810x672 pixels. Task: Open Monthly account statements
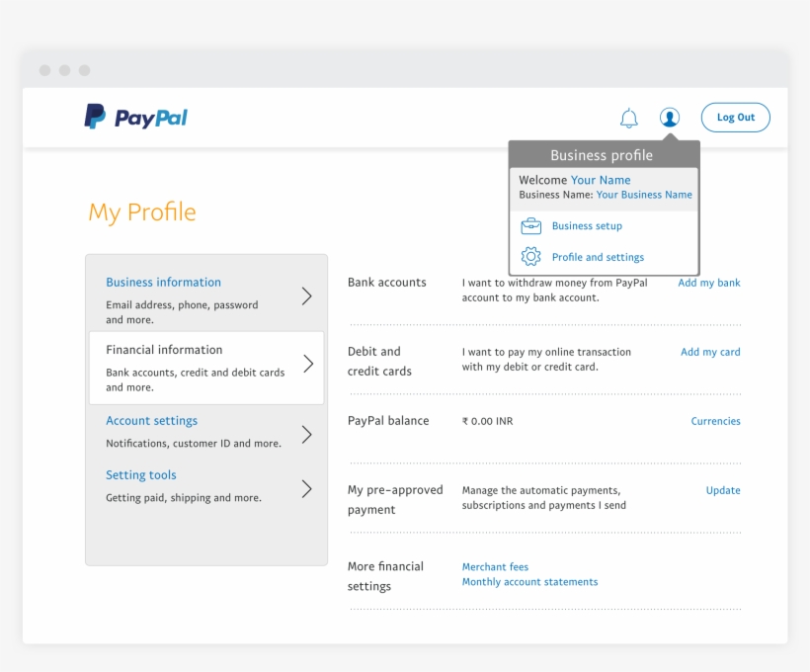(x=529, y=582)
